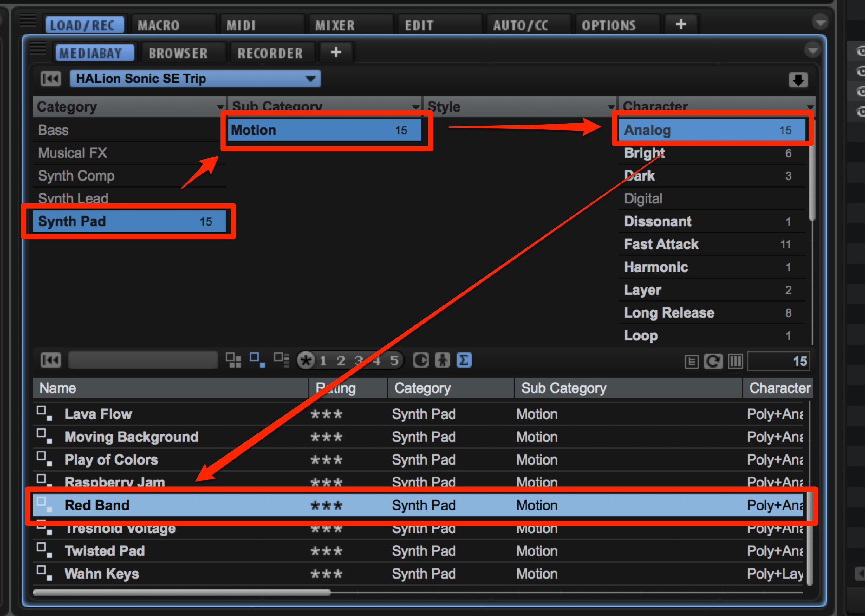Open the column setup icon

coord(735,361)
